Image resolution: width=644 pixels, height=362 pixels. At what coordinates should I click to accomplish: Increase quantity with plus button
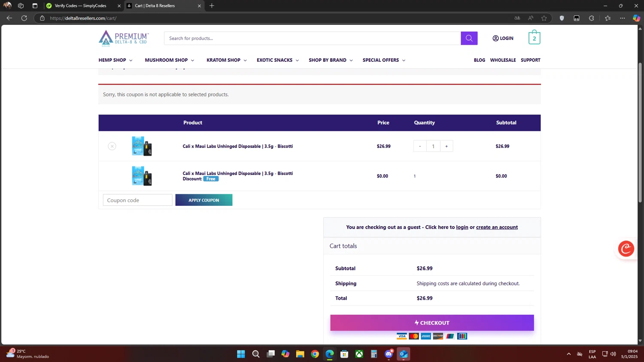pyautogui.click(x=447, y=146)
